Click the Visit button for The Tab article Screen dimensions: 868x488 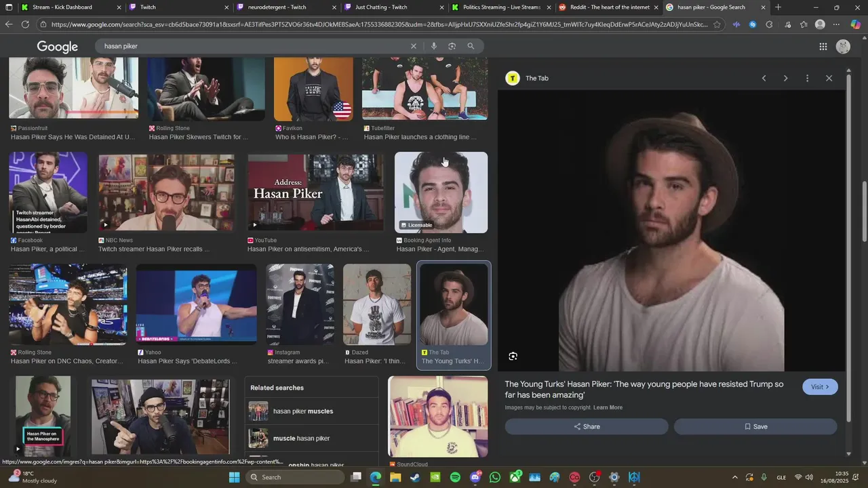[x=820, y=387]
